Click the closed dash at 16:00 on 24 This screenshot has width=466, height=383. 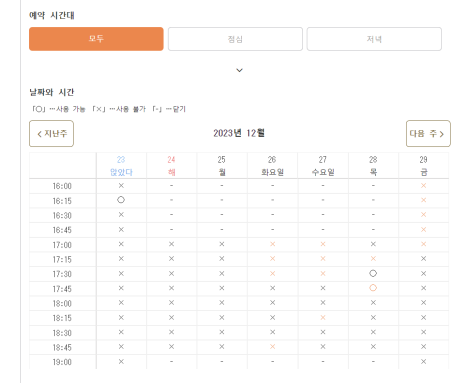pyautogui.click(x=171, y=185)
